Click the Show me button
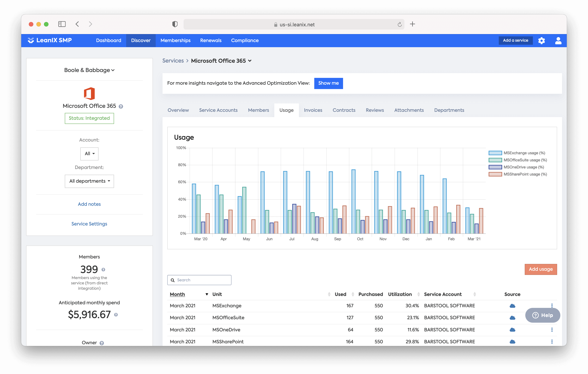Image resolution: width=588 pixels, height=374 pixels. [328, 83]
